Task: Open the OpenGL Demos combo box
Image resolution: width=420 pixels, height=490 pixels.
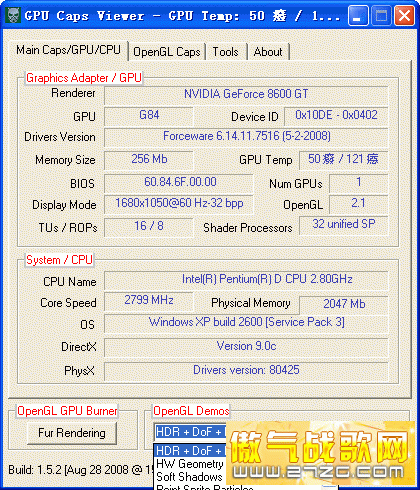Action: [x=190, y=432]
